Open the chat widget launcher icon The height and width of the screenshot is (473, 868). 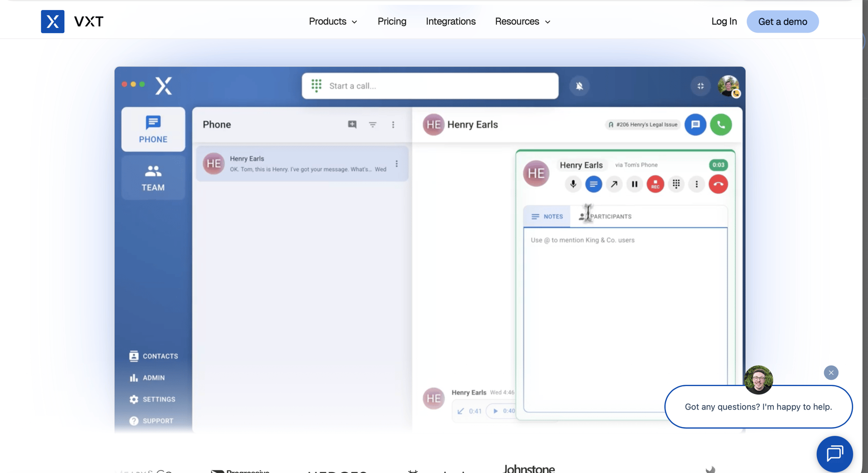coord(834,454)
